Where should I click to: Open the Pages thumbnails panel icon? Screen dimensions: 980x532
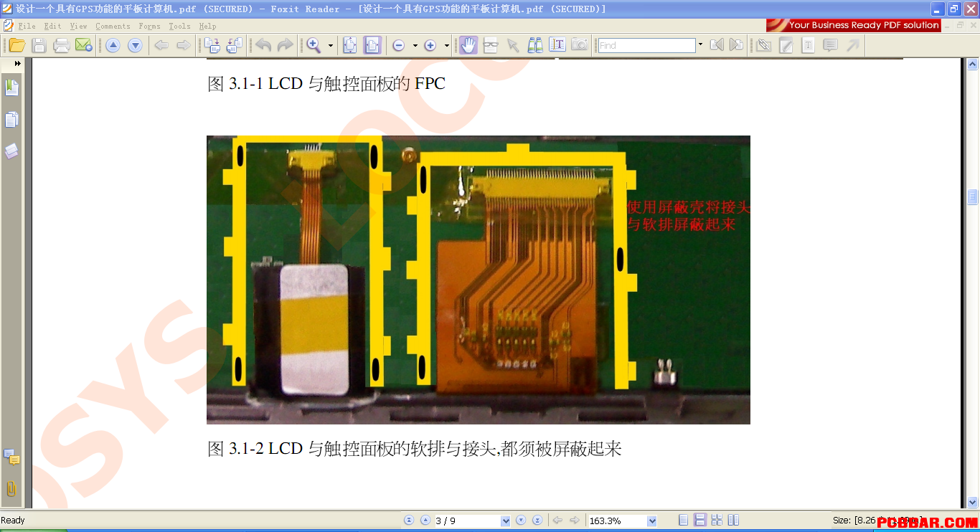11,120
